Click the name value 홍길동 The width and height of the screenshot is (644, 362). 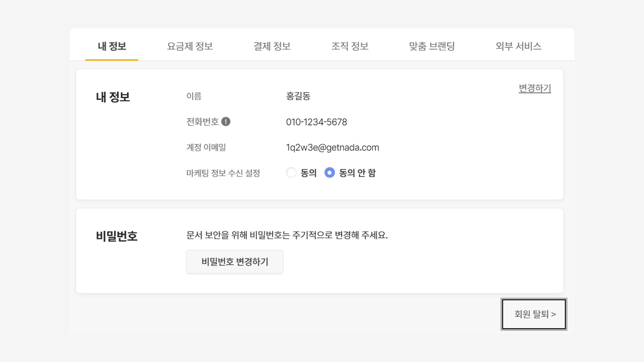(x=298, y=96)
